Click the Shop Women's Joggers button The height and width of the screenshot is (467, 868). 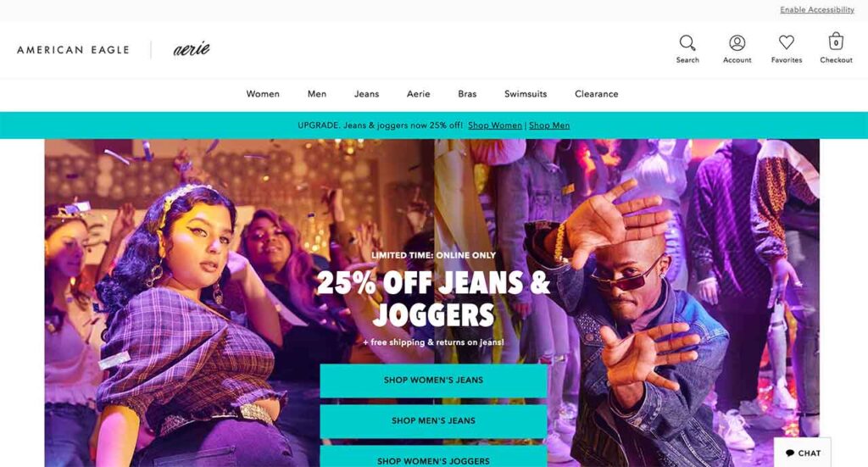(433, 457)
